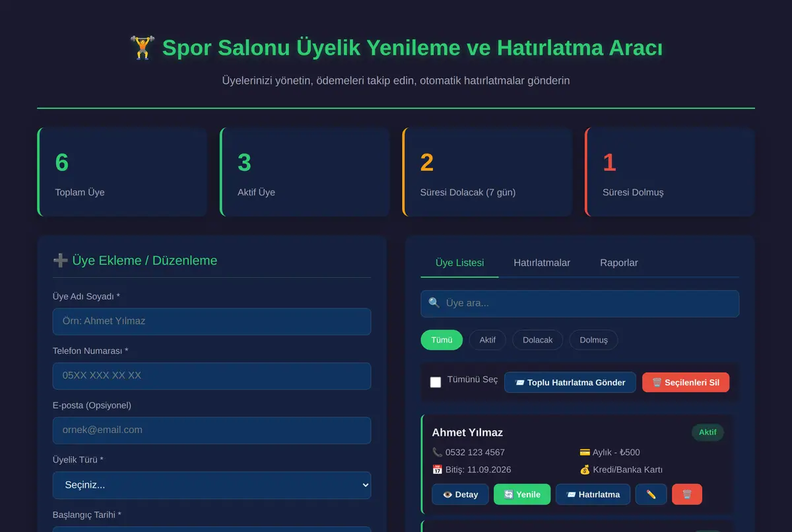Focus the Üye Adı Soyadı field
This screenshot has width=792, height=532.
pos(212,321)
